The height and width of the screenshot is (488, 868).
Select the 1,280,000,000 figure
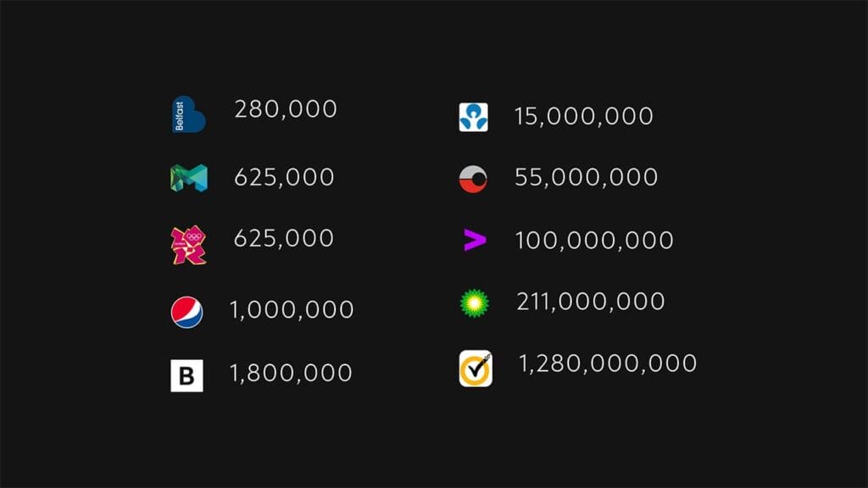click(608, 364)
